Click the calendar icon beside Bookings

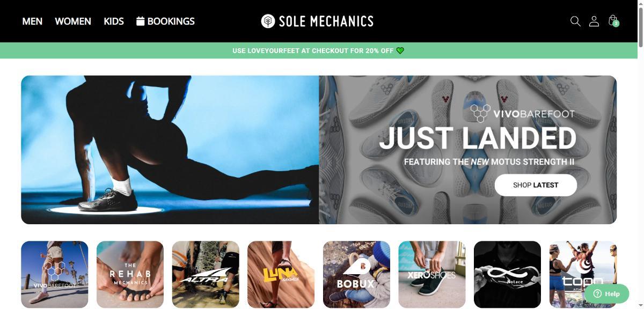pyautogui.click(x=141, y=21)
